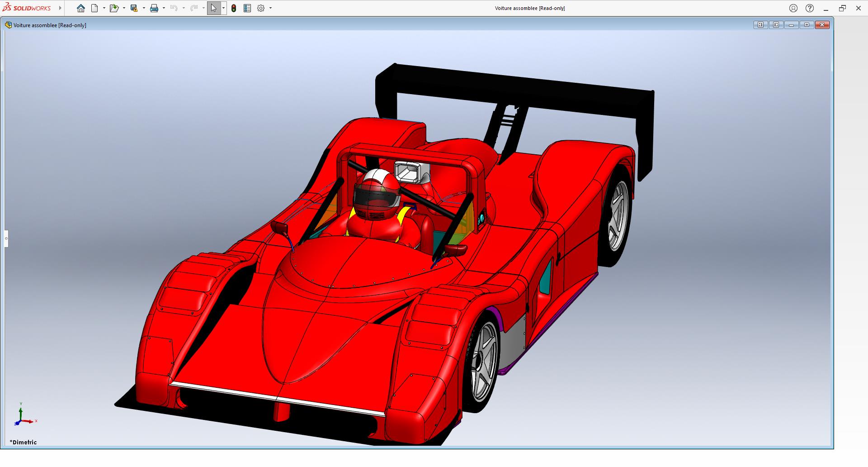Click the Save icon with warning

(x=134, y=8)
